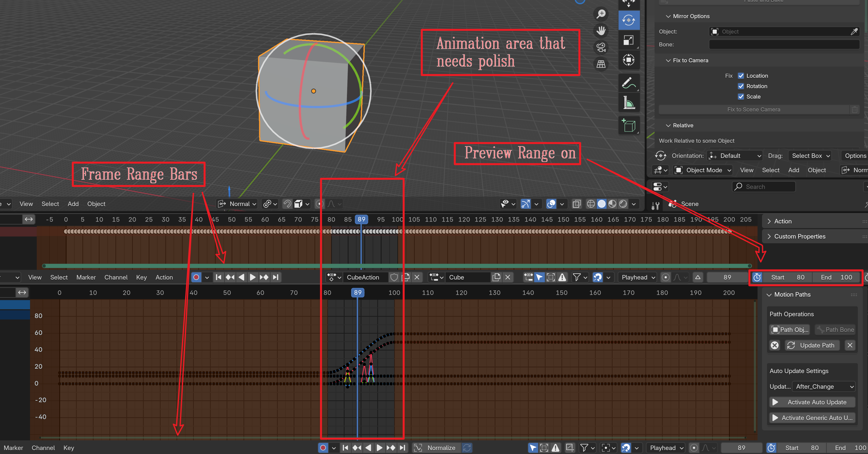Toggle the fake user shield icon for CubeAction

(x=394, y=277)
